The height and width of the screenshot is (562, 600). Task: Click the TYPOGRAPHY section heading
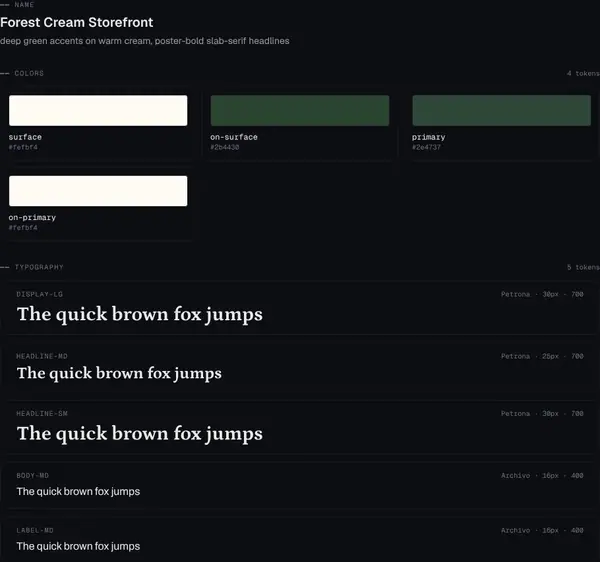[x=39, y=267]
